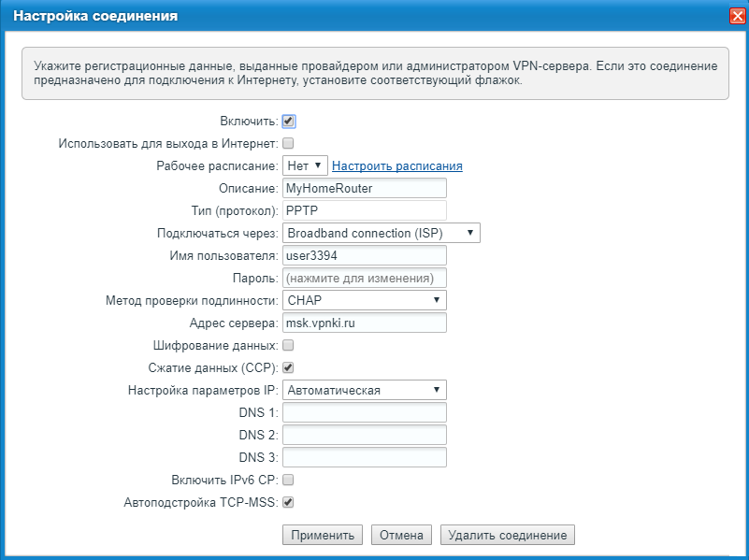Click the Тип (протокол) PPTP field
This screenshot has width=749, height=560.
[x=364, y=210]
